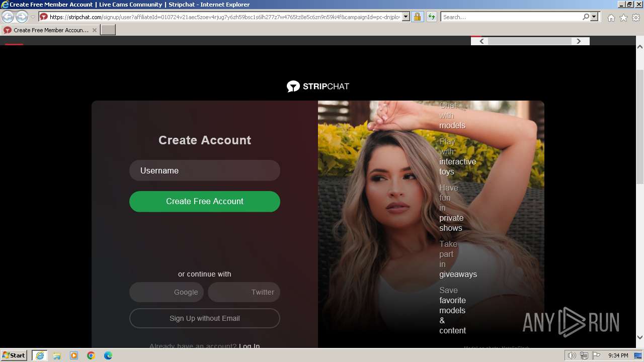The height and width of the screenshot is (362, 644).
Task: Click the Home icon
Action: [611, 18]
